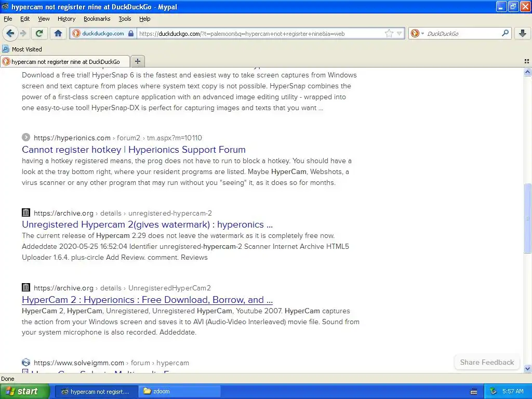Screen dimensions: 532x399
Task: Open the browser home page
Action: point(58,33)
